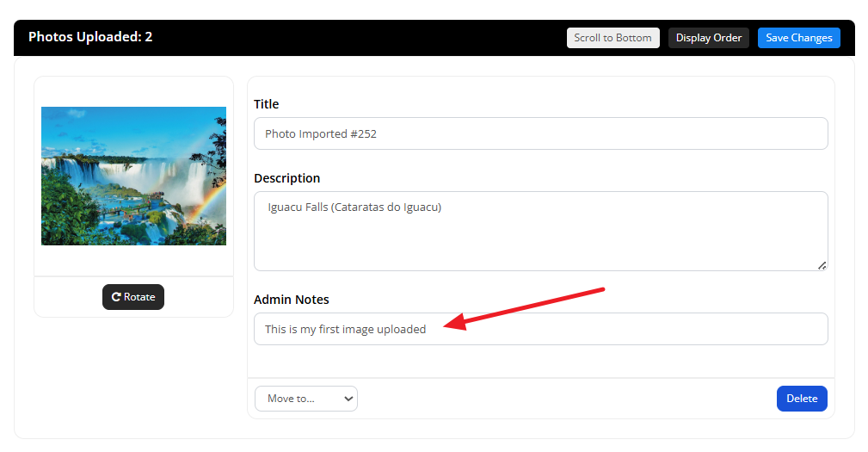Open the Display Order view

point(709,38)
